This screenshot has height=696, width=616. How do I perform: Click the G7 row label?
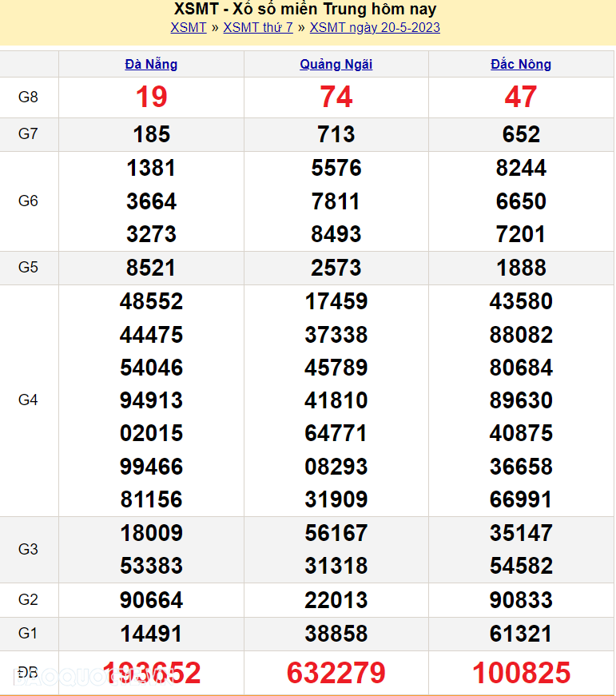point(28,134)
